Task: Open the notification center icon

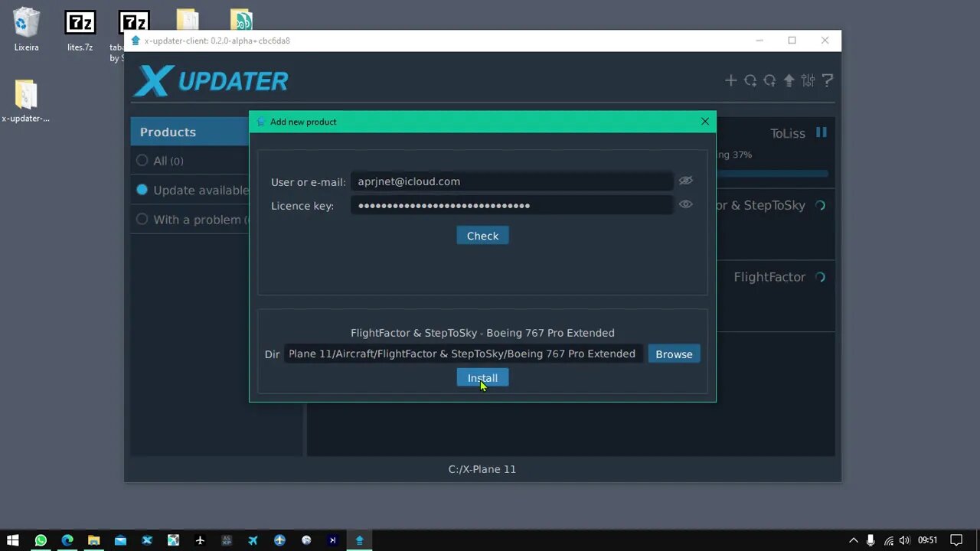Action: pos(955,540)
